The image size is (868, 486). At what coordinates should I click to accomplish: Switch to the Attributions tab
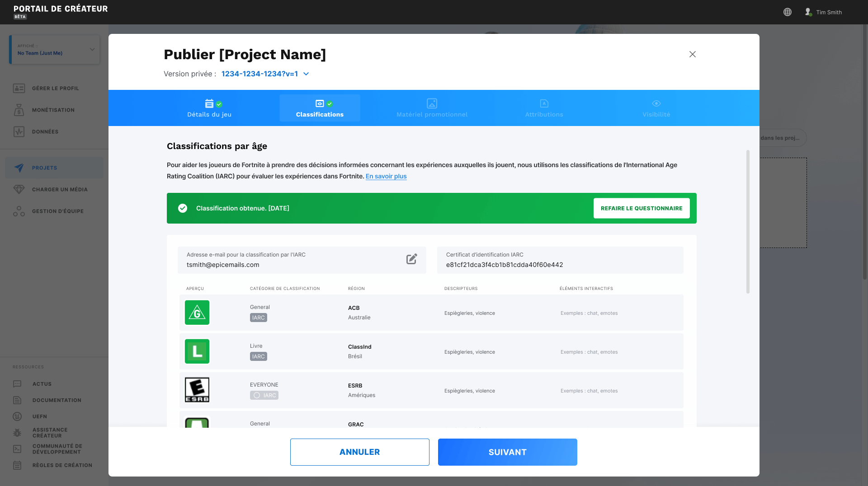(x=544, y=108)
